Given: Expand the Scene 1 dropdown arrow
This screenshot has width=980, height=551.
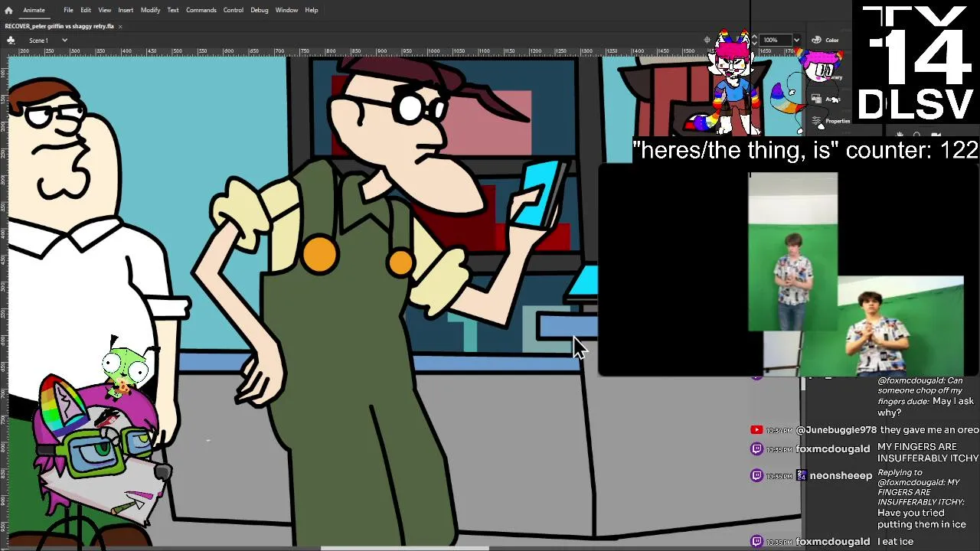Looking at the screenshot, I should tap(64, 40).
